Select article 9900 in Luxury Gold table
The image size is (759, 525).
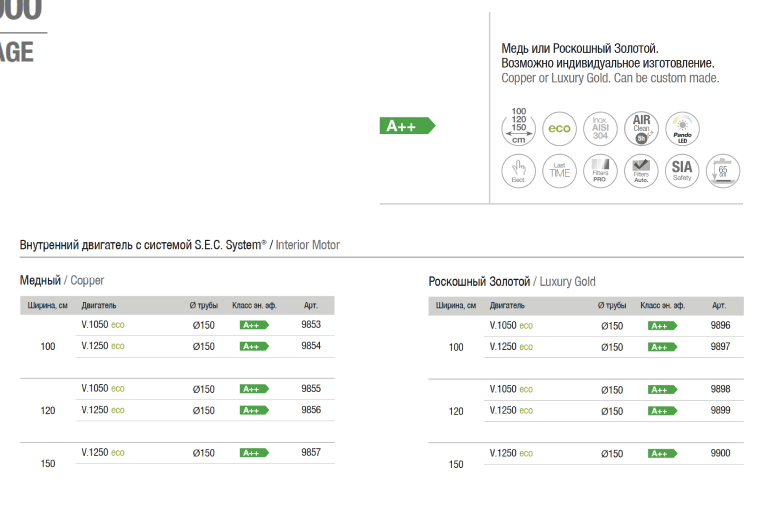pyautogui.click(x=720, y=453)
